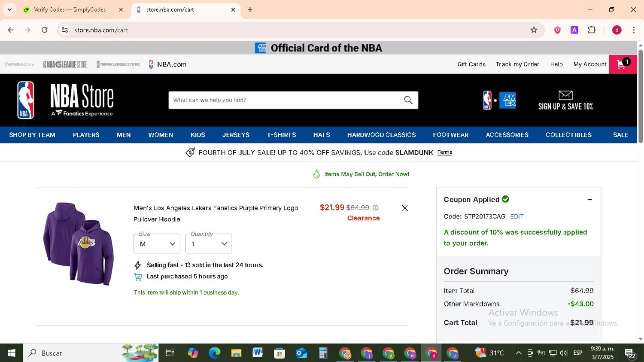Image resolution: width=644 pixels, height=362 pixels.
Task: Open the Chrome profile avatar
Action: coord(617,30)
